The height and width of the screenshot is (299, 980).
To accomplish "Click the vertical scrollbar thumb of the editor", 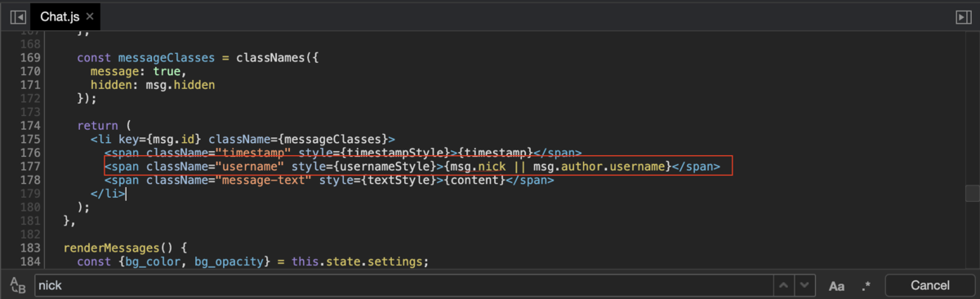I will pyautogui.click(x=972, y=193).
